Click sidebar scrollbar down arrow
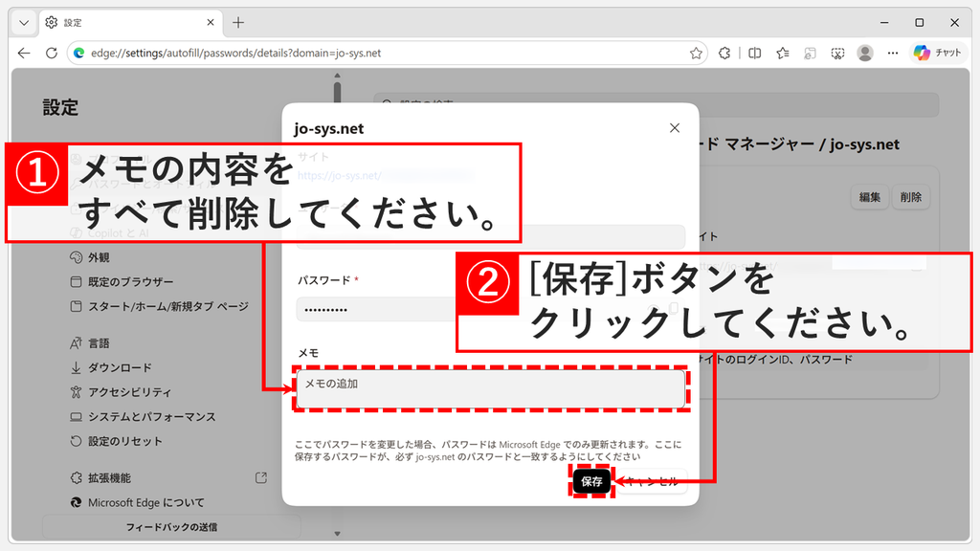980x551 pixels. 338,534
